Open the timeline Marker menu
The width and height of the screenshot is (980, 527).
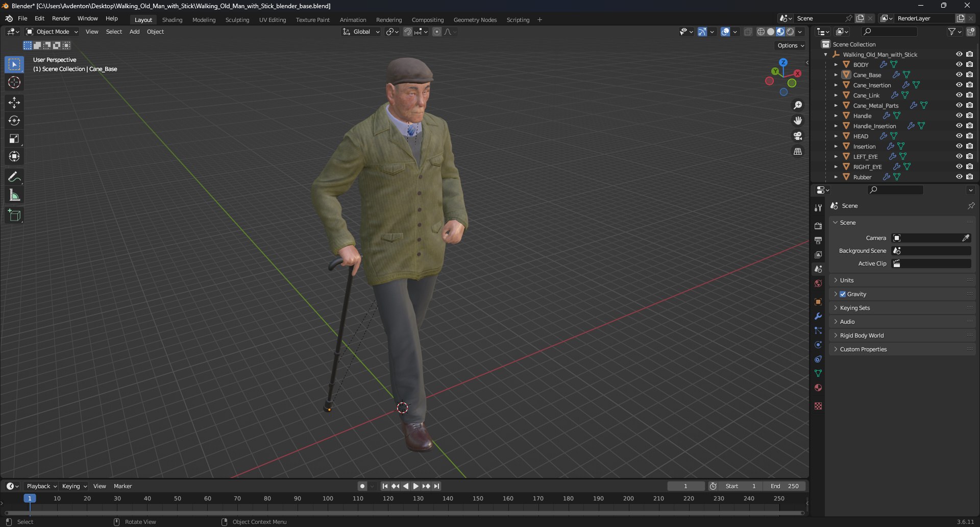[122, 486]
